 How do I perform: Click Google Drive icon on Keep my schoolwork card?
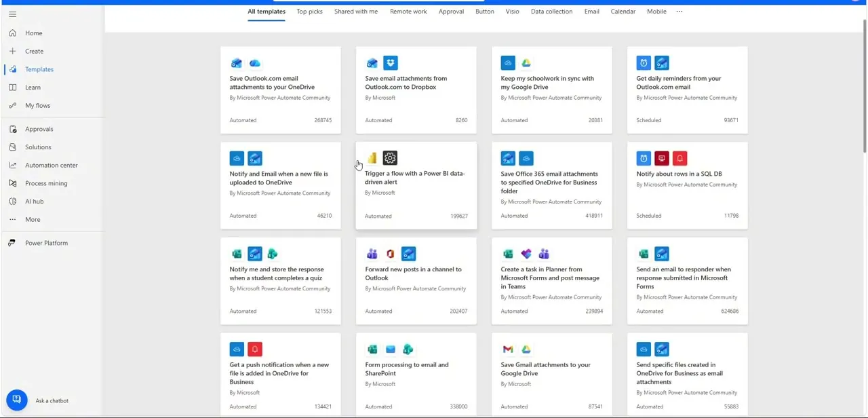pos(526,63)
